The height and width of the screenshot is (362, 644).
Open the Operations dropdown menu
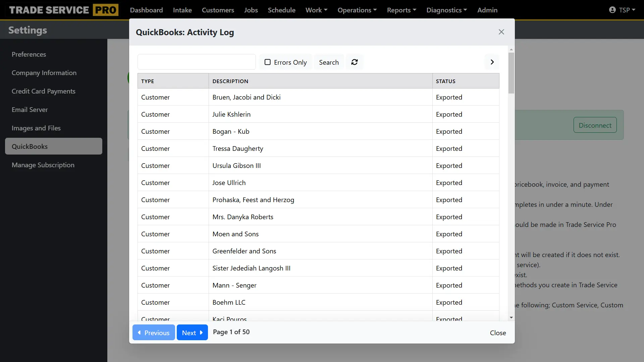(357, 10)
